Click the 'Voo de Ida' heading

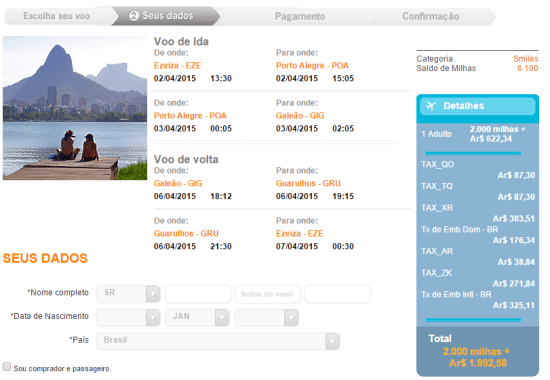click(x=181, y=42)
